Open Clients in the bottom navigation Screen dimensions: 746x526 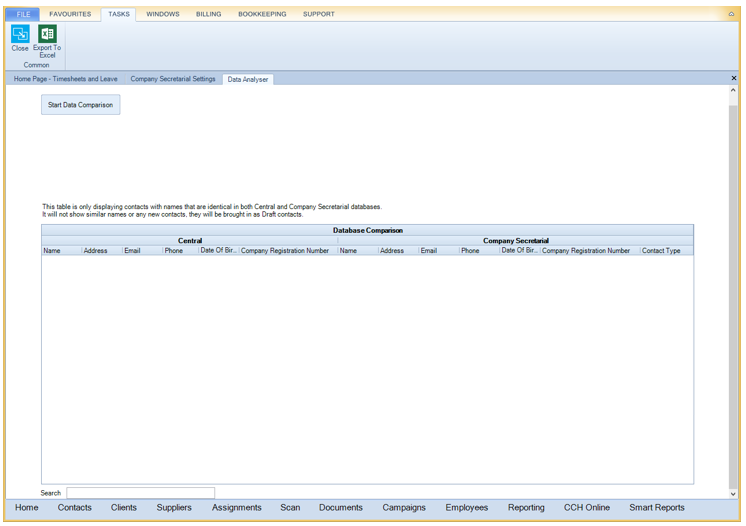(x=124, y=507)
